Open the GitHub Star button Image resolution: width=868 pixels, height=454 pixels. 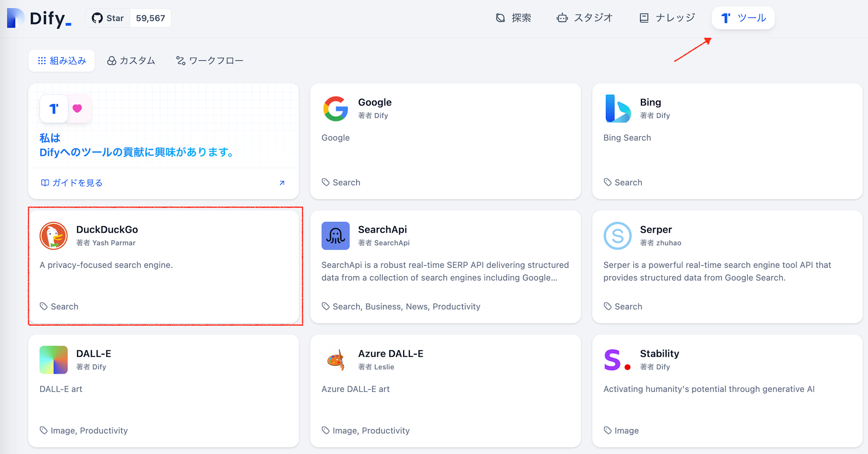tap(108, 18)
